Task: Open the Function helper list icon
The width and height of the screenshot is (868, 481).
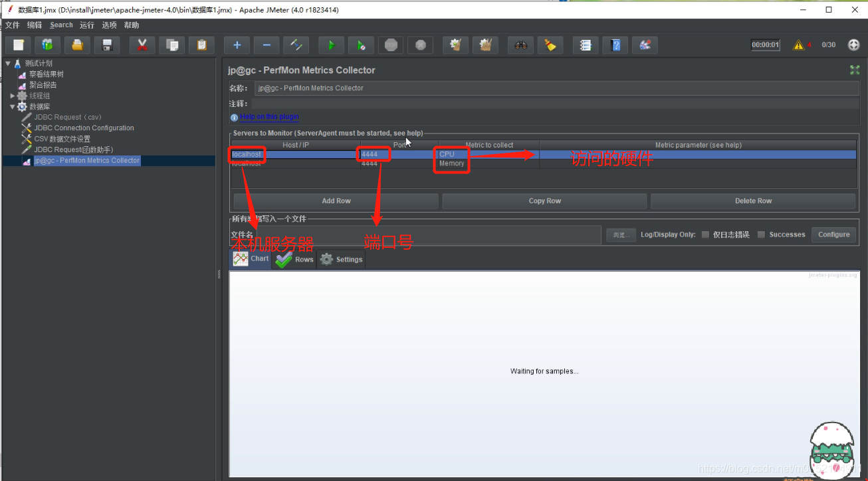Action: point(586,45)
